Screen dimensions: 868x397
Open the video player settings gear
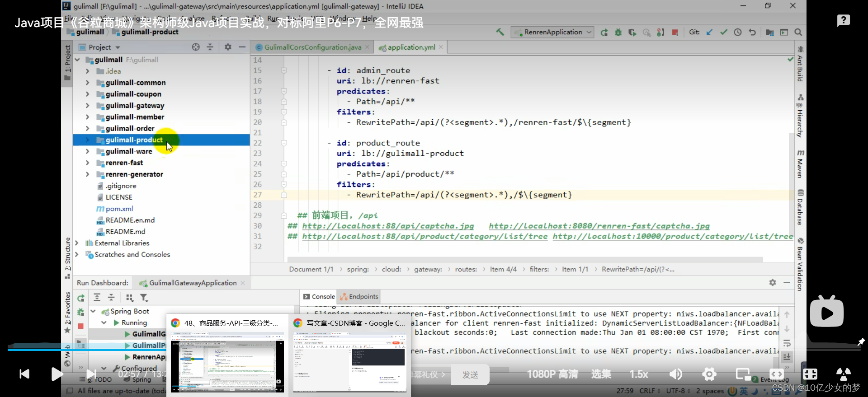pyautogui.click(x=709, y=374)
